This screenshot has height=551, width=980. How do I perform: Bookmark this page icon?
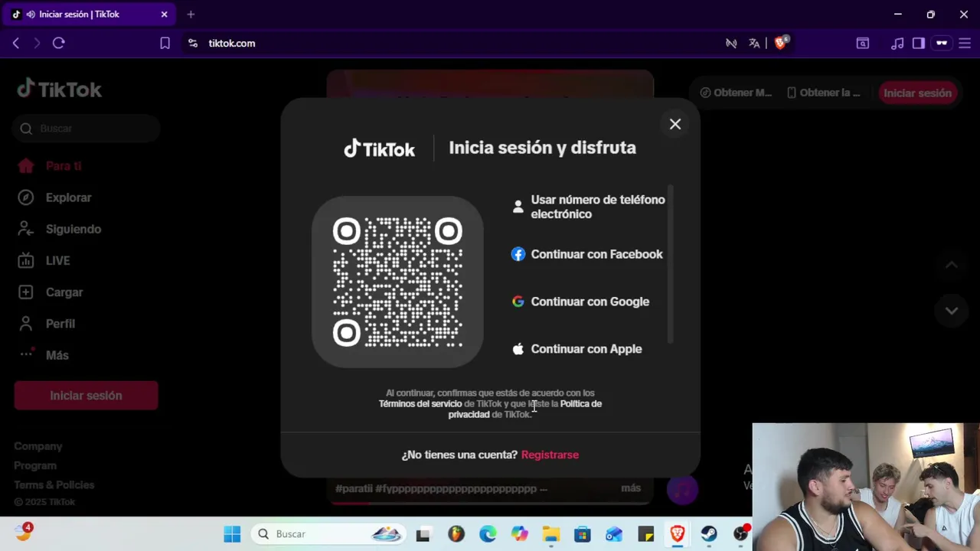165,44
